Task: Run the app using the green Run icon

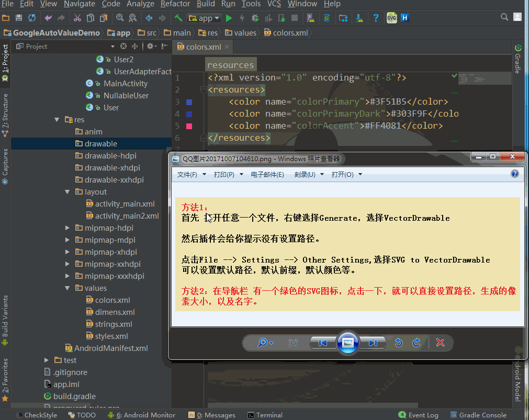Action: coord(229,17)
